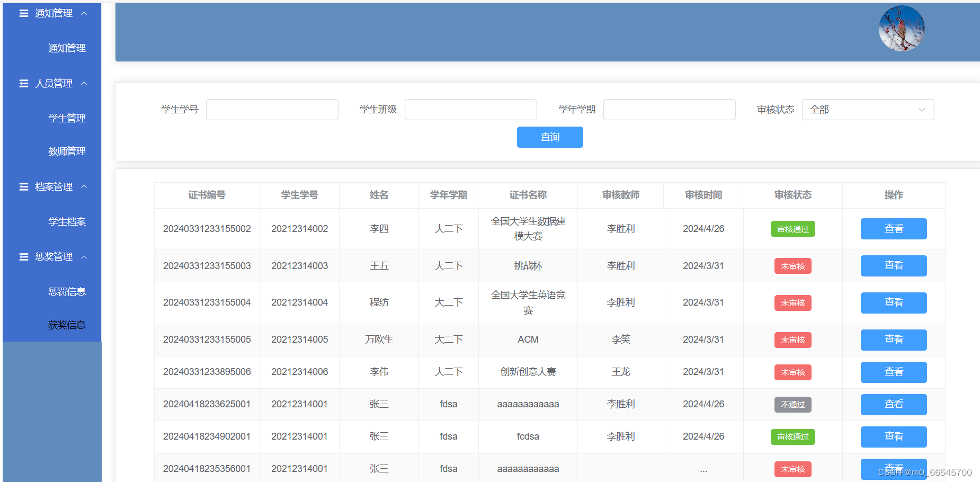980x482 pixels.
Task: Click the 证书名称 column header
Action: coord(528,195)
